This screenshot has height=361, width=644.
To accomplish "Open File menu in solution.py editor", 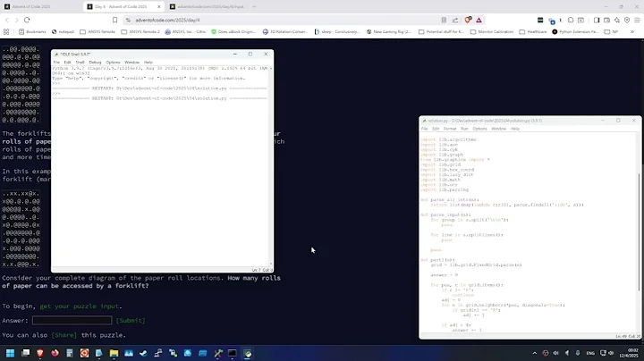I will 424,129.
